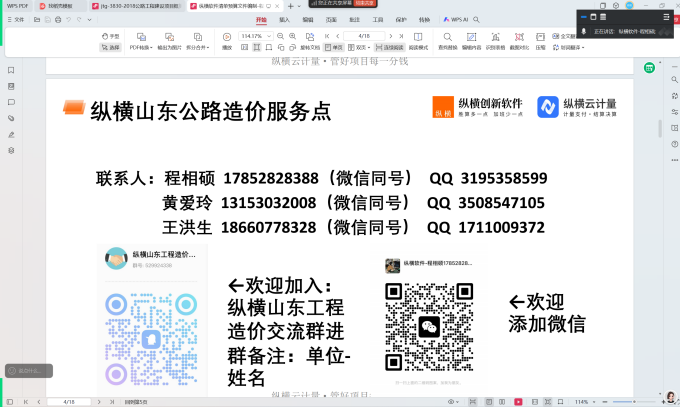Go to first page in ribbon
680x407 pixels.
[327, 36]
